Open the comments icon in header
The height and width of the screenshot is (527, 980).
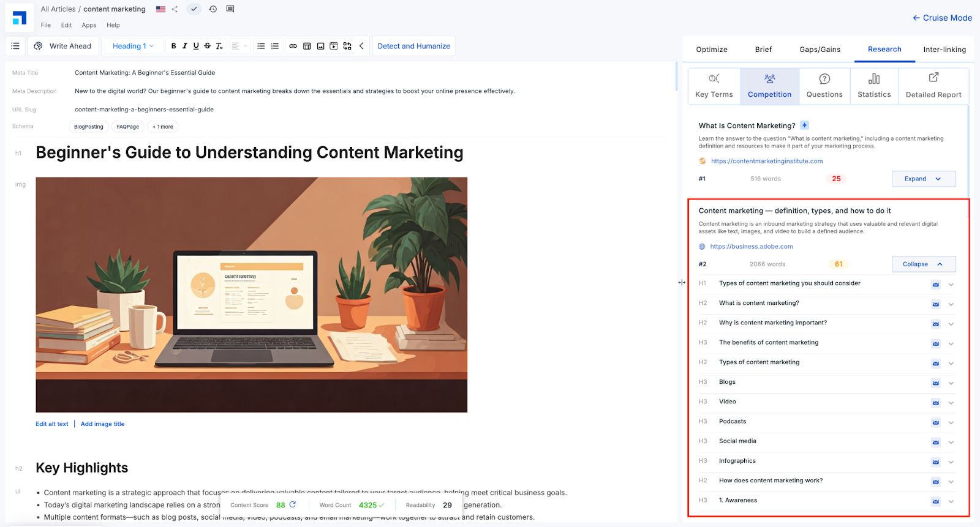click(x=230, y=9)
